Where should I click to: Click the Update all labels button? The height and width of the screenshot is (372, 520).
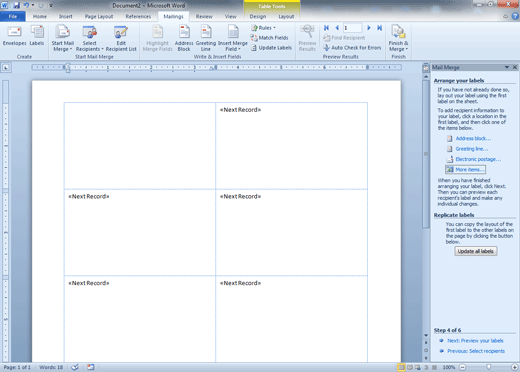coord(476,251)
